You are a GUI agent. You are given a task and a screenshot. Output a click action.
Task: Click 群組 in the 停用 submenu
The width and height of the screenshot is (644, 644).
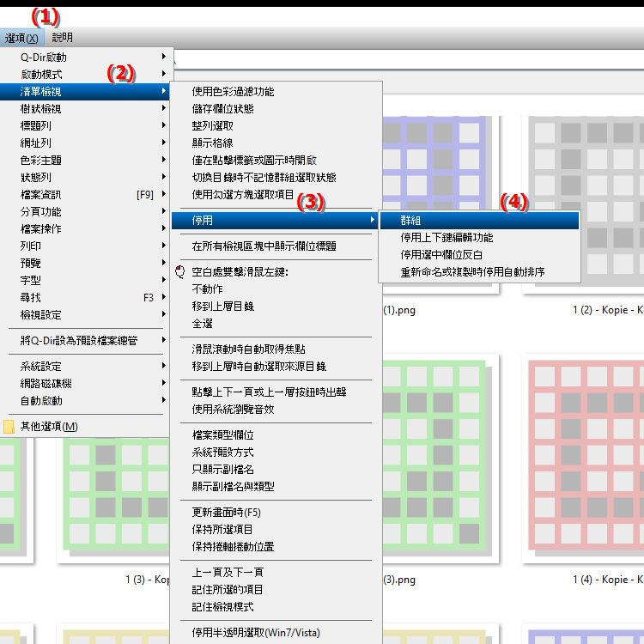[x=479, y=220]
